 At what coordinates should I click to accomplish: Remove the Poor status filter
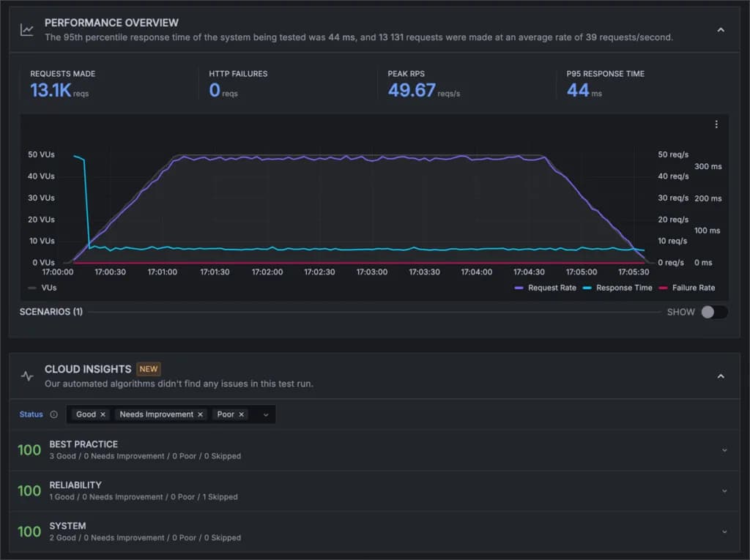point(240,414)
